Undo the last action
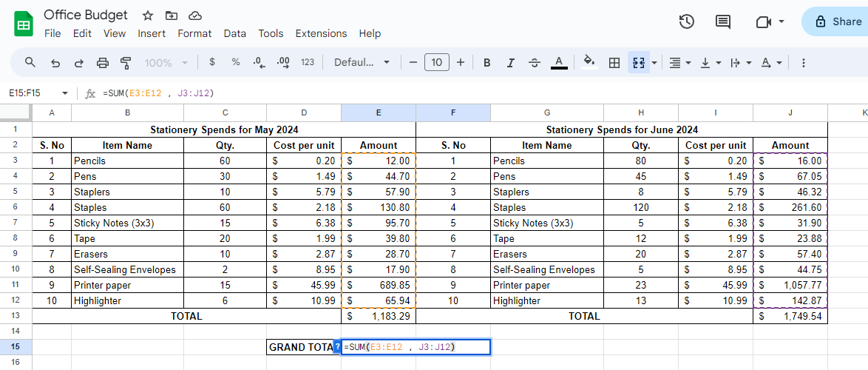This screenshot has height=370, width=868. [55, 63]
